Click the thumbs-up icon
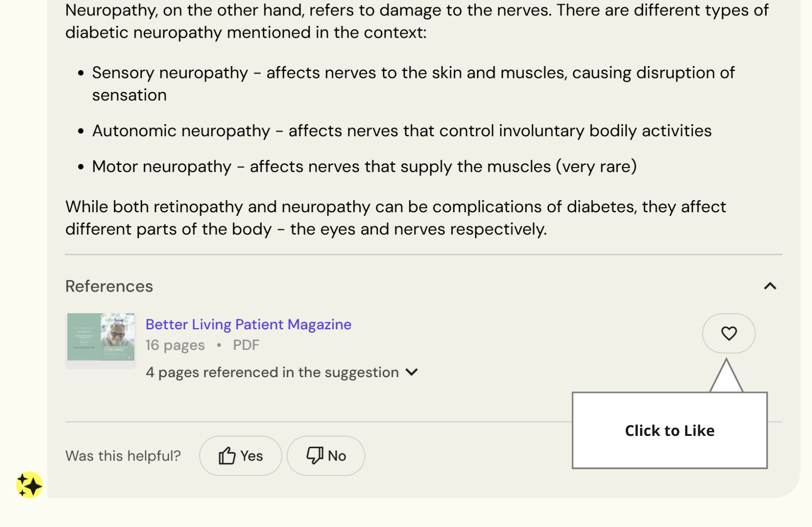This screenshot has height=527, width=812. pyautogui.click(x=227, y=455)
